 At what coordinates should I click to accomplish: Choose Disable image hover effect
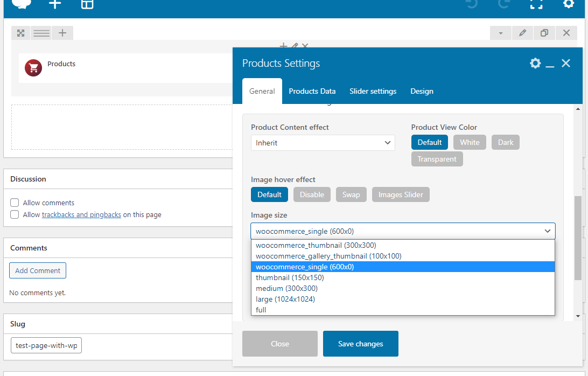pos(312,195)
